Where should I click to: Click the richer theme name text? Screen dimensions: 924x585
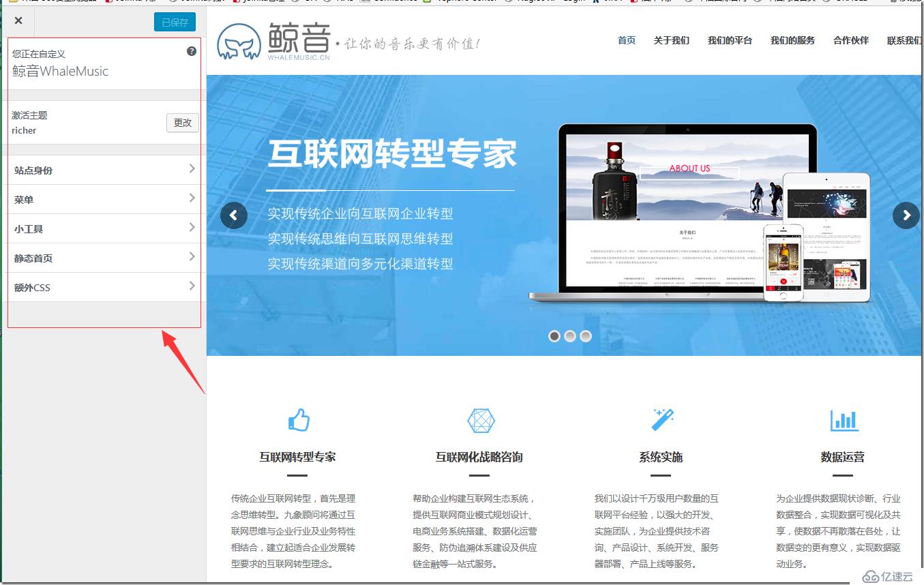coord(24,130)
